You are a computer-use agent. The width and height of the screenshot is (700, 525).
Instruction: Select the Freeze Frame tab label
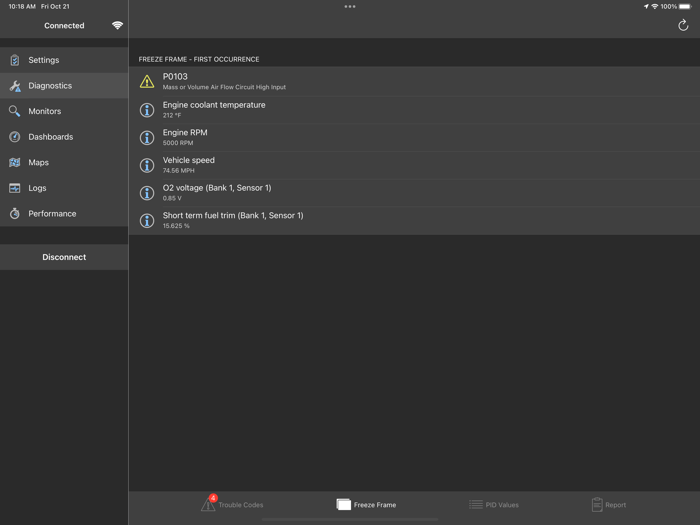375,505
